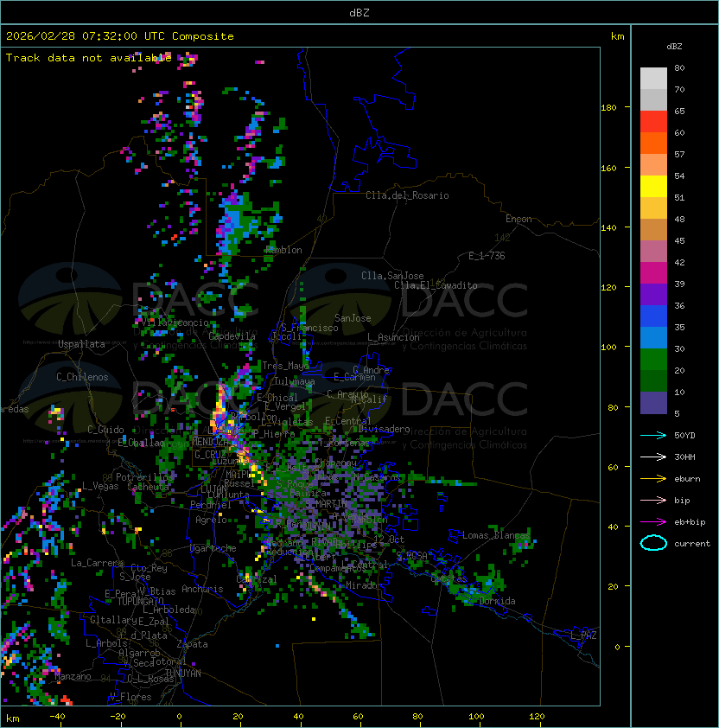Screen dimensions: 719x728
Task: Click the 'Perdriel' map label
Action: tap(211, 505)
